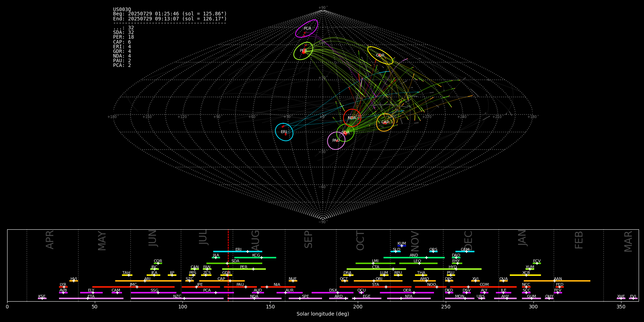This screenshot has height=322, width=644.
Task: Click the GEM shower bar in timeline
Action: click(465, 252)
